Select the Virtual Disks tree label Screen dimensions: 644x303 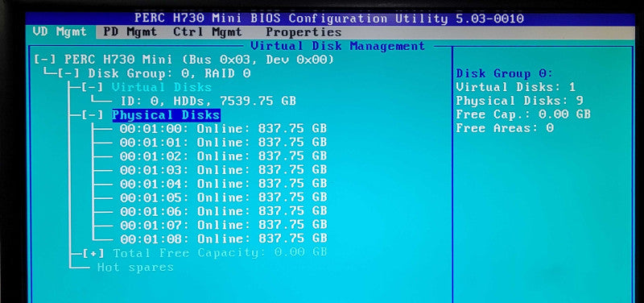coord(162,88)
